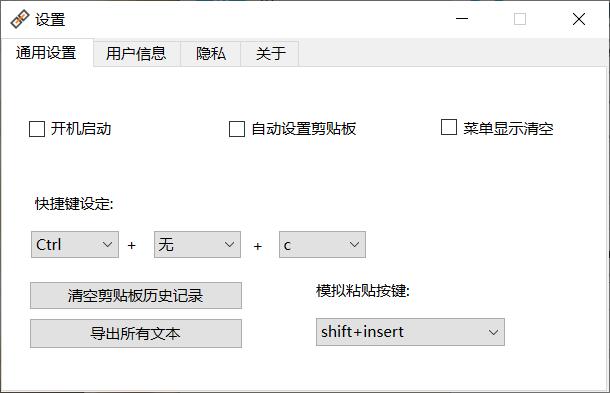Open the 隐私 tab
Image resolution: width=610 pixels, height=393 pixels.
[x=211, y=53]
